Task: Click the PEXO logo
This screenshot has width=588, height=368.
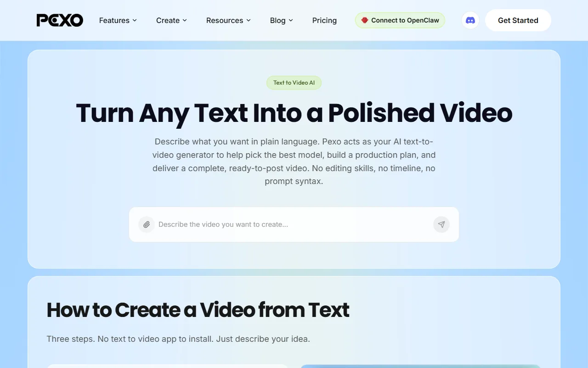Action: [x=60, y=20]
